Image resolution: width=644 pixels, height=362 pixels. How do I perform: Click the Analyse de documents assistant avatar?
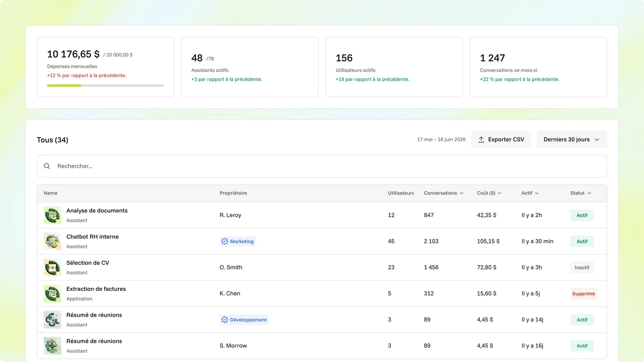tap(52, 215)
